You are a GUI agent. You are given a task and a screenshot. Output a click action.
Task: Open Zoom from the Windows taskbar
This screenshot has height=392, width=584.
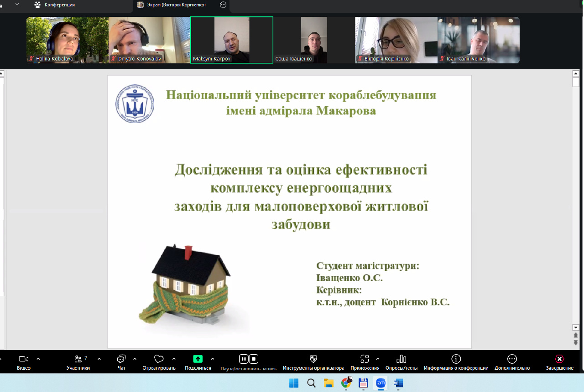pos(381,383)
